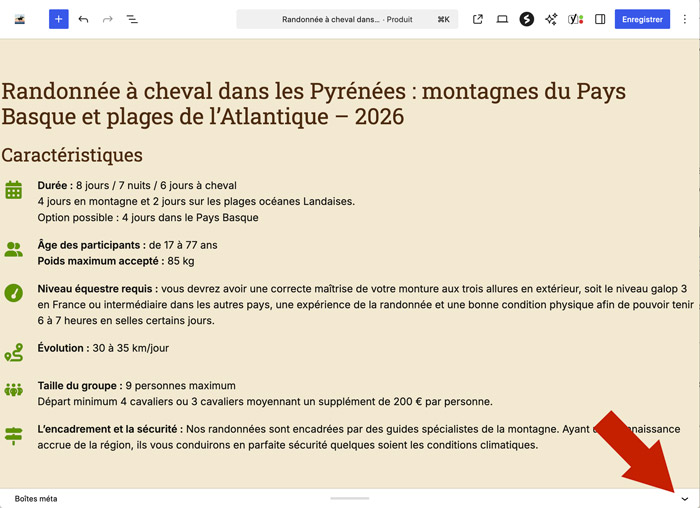Click the calendar icon beside Durée
700x508 pixels.
13,190
